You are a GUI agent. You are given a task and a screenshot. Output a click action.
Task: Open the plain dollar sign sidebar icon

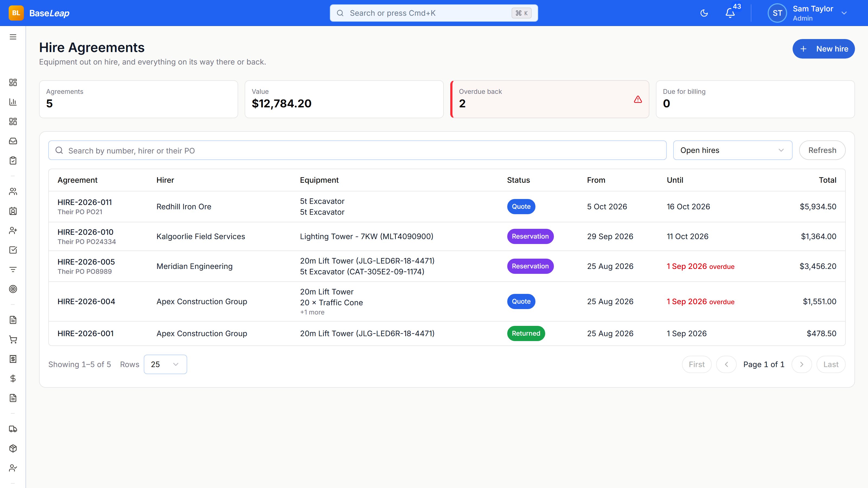click(13, 378)
